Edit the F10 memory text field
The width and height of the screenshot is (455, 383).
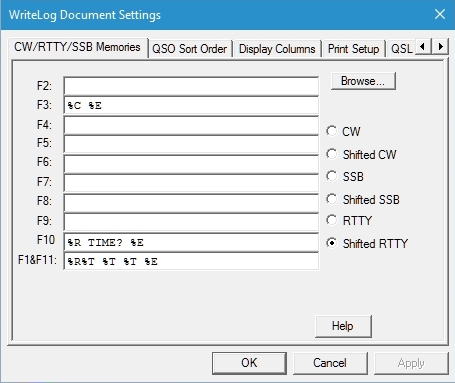(191, 242)
